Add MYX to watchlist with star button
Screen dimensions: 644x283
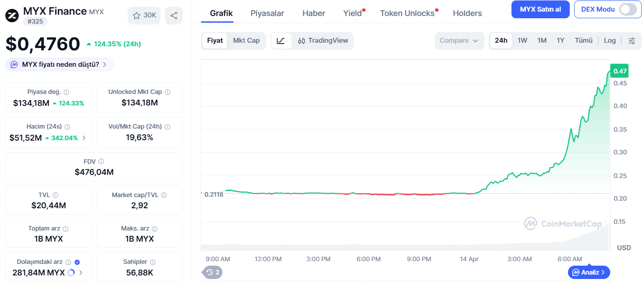pyautogui.click(x=144, y=16)
